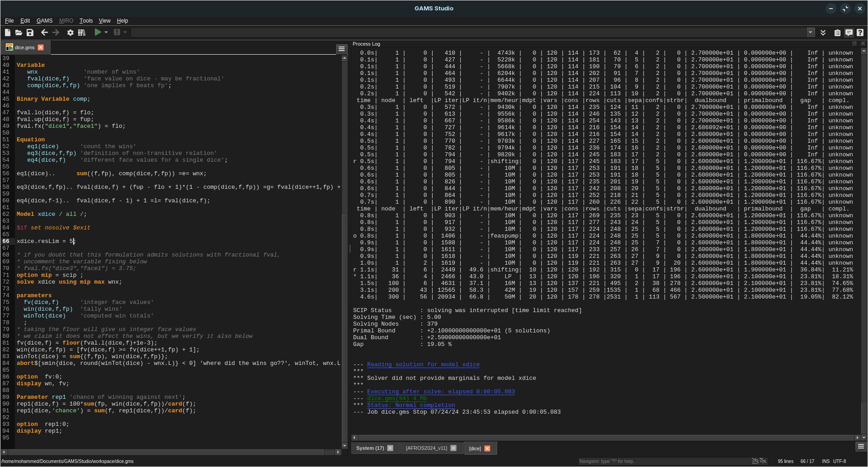Follow the 'Reading solution for model xdice' link
The height and width of the screenshot is (467, 868).
(423, 364)
